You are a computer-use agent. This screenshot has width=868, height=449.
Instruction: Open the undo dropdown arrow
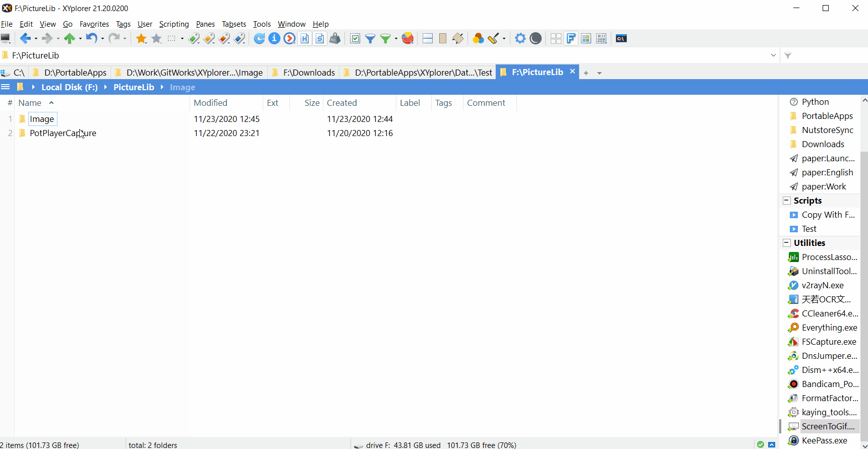tap(102, 39)
